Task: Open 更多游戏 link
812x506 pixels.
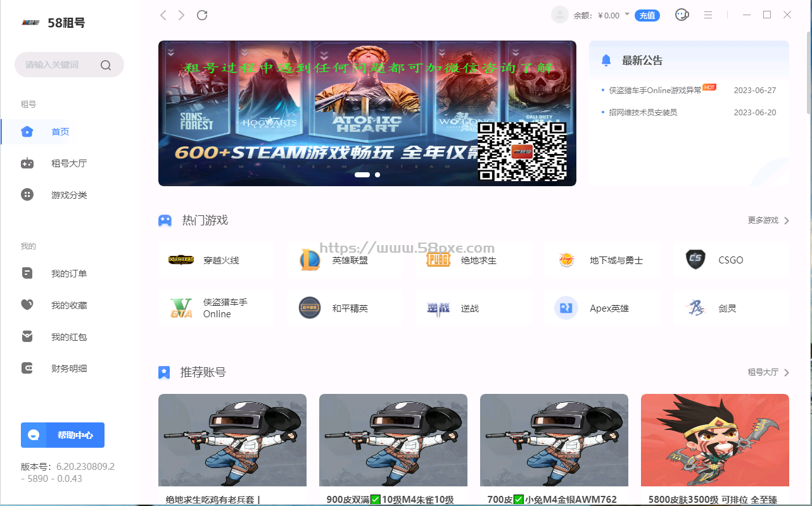Action: tap(763, 220)
